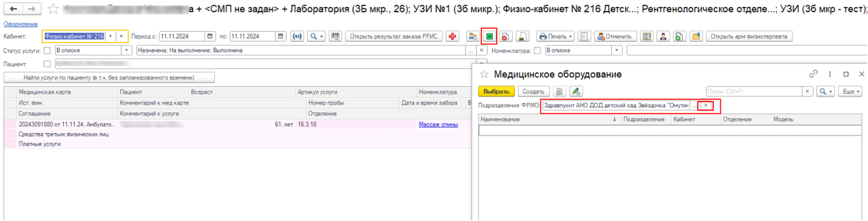This screenshot has width=868, height=221.
Task: Click the radio signal broadcast icon
Action: click(x=297, y=36)
